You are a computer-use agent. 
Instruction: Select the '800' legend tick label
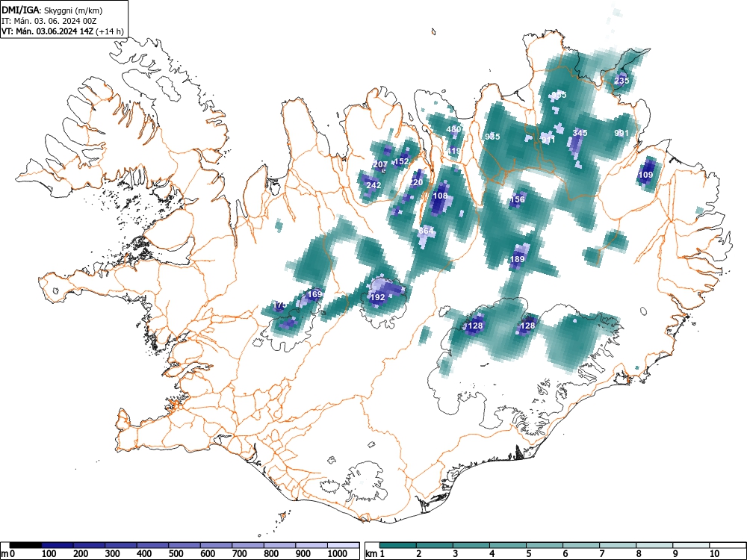(x=272, y=554)
